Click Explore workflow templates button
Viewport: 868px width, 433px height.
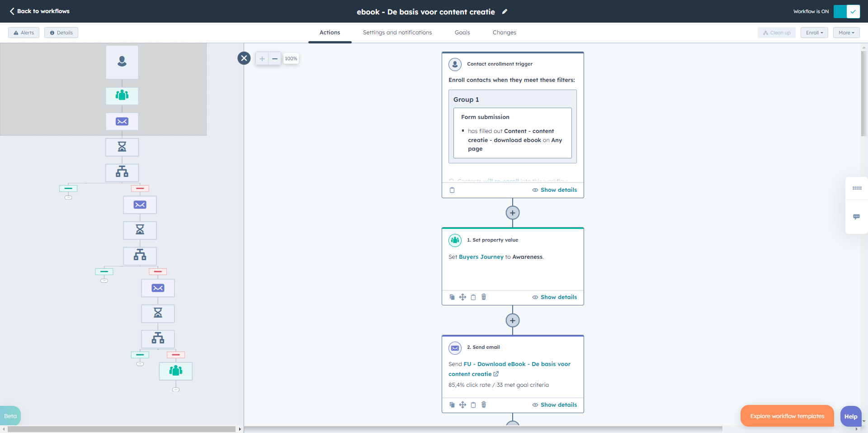click(787, 416)
